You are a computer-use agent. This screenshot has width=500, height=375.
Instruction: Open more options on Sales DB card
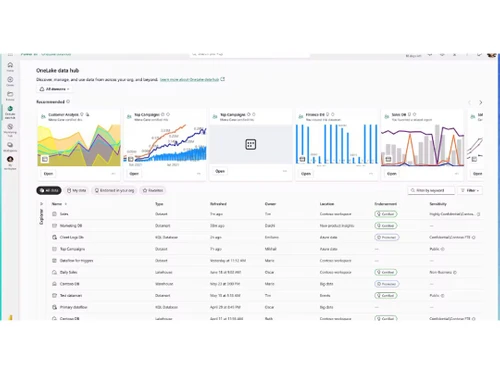coord(457,174)
